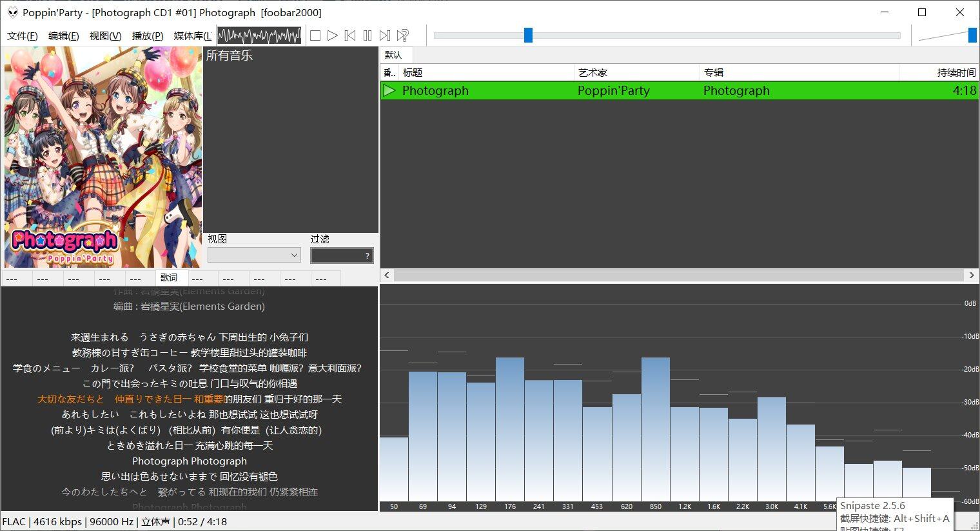This screenshot has width=980, height=531.
Task: Click the playlist scrollbar right arrow
Action: click(x=972, y=276)
